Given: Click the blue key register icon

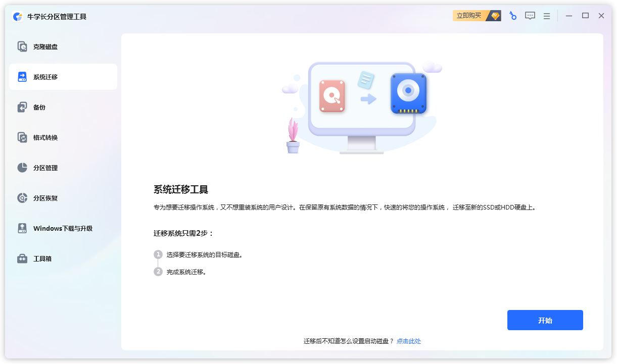Looking at the screenshot, I should 513,16.
